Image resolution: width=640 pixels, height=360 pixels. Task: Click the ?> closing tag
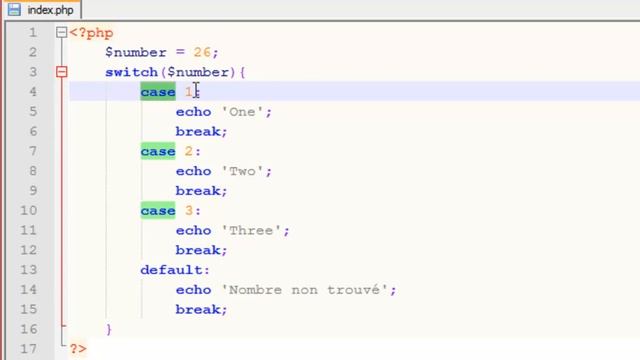point(78,349)
